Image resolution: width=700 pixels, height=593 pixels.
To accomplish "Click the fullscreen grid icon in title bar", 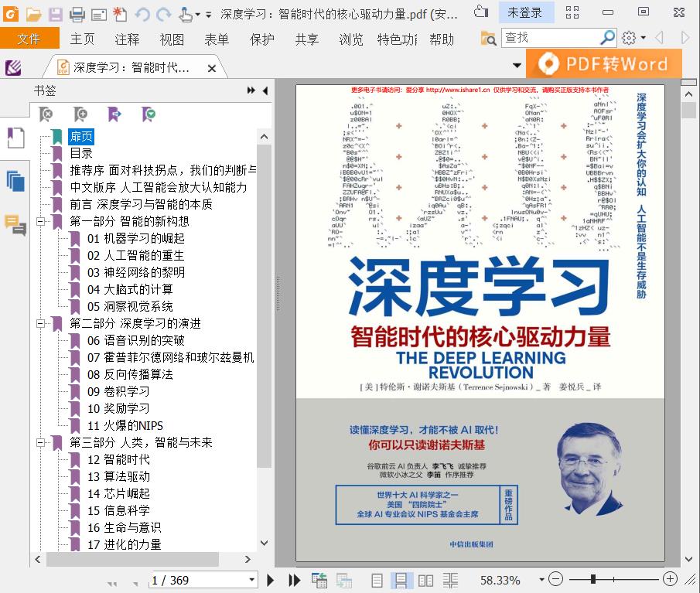I will pyautogui.click(x=572, y=12).
